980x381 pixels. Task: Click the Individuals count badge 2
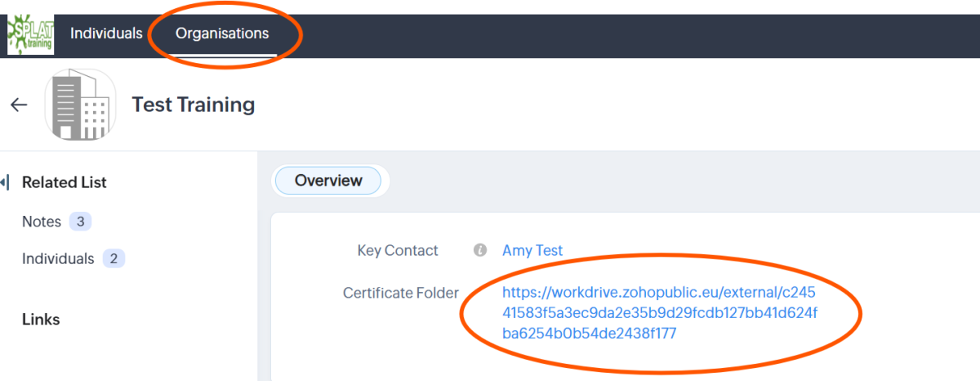coord(114,259)
